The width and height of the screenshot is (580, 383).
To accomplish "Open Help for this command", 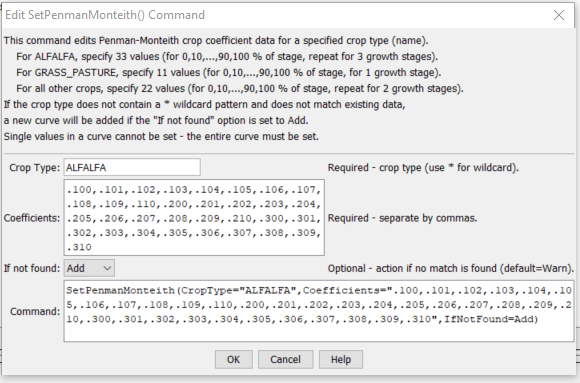I will click(341, 359).
